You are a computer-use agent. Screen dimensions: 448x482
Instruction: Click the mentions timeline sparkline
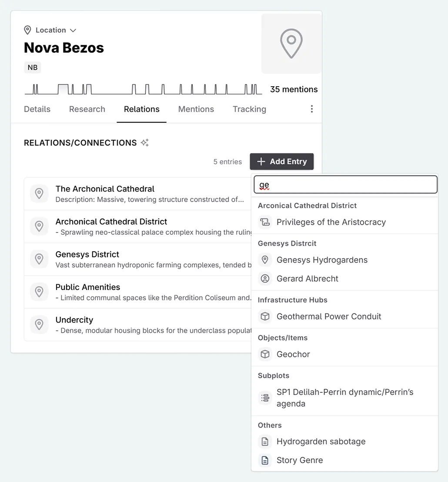[144, 89]
